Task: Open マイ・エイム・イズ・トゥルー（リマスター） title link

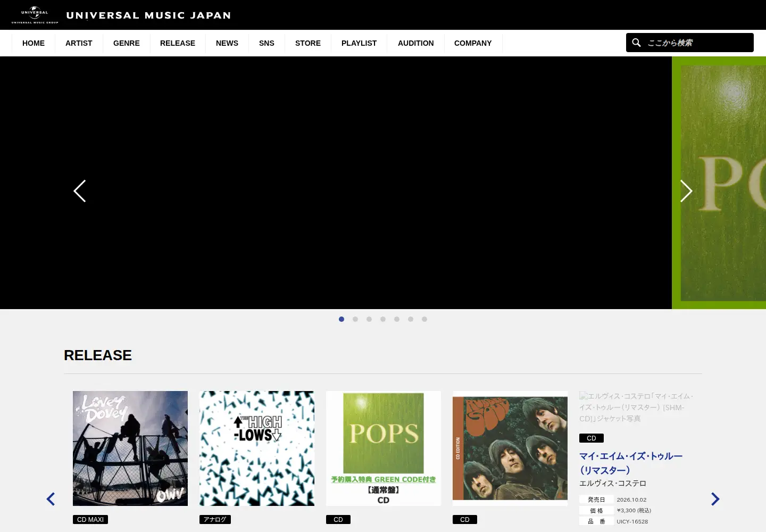Action: (631, 463)
